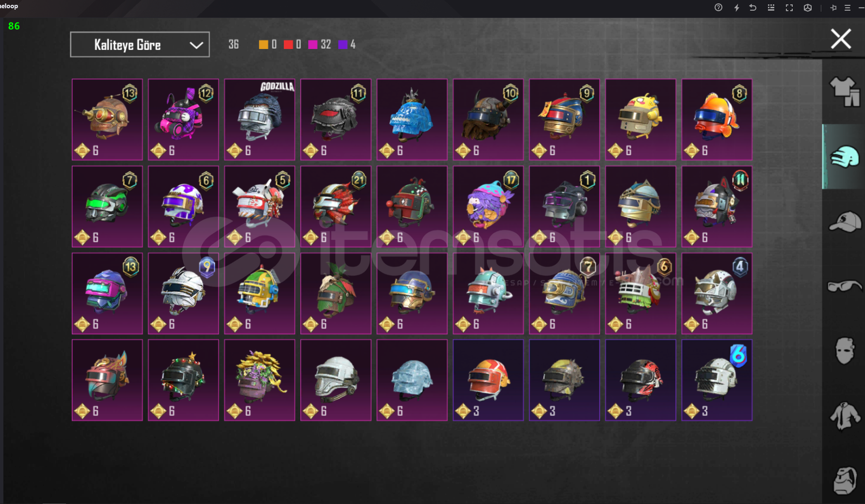Viewport: 865px width, 504px height.
Task: Click the pink quality count swatch showing 32
Action: click(x=313, y=45)
